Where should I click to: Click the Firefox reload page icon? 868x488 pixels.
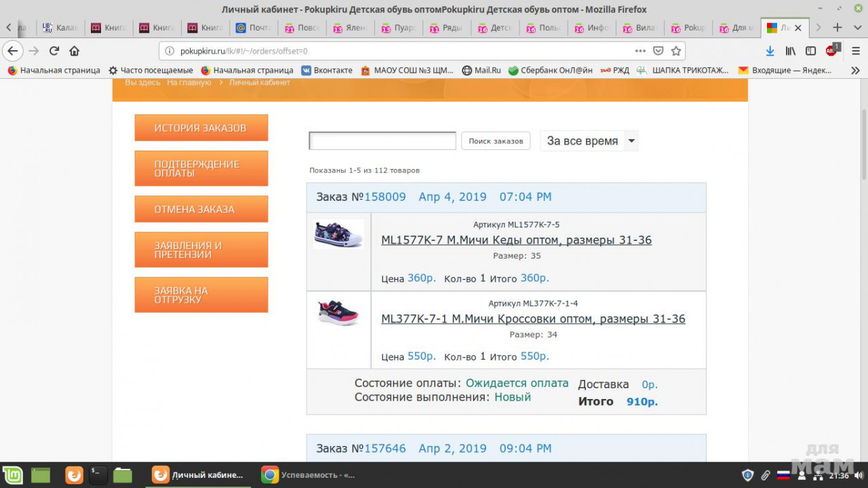point(54,51)
